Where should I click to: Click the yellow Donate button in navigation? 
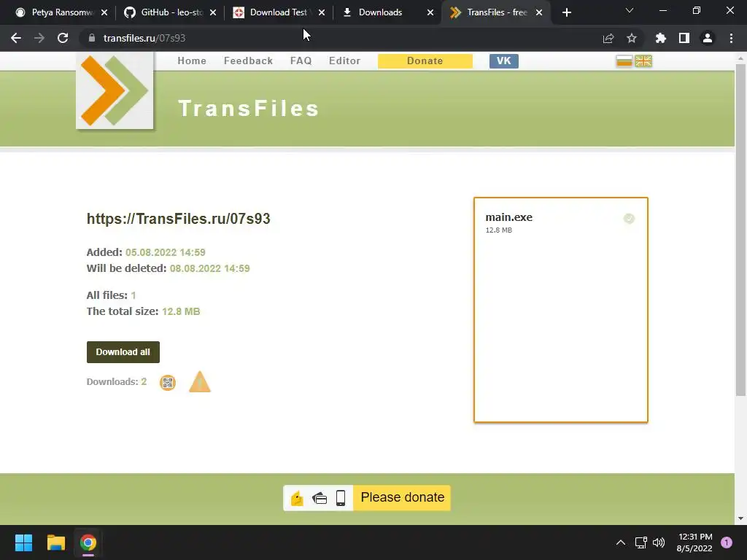pyautogui.click(x=425, y=61)
